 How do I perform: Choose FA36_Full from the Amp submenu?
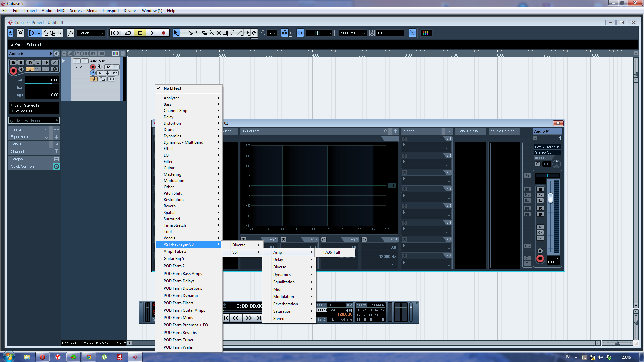(331, 252)
